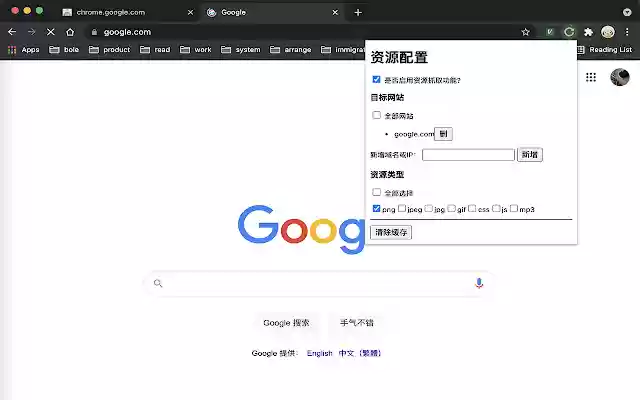Click the Google 搜索 button
The width and height of the screenshot is (640, 400).
tap(287, 323)
